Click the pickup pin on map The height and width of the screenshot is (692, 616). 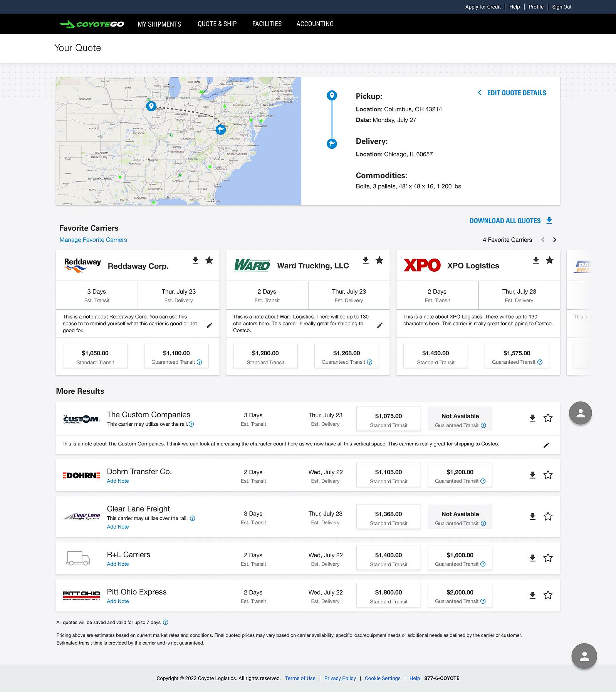(151, 106)
